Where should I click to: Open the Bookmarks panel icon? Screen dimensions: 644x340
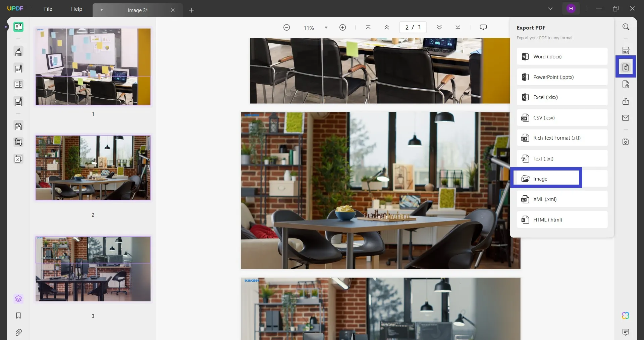[x=18, y=315]
